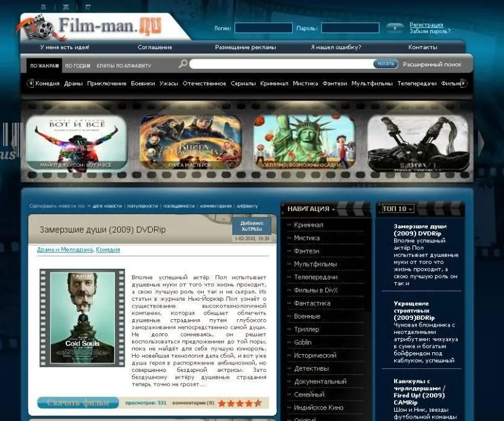Open the У меня есть идея! menu item

[x=64, y=47]
